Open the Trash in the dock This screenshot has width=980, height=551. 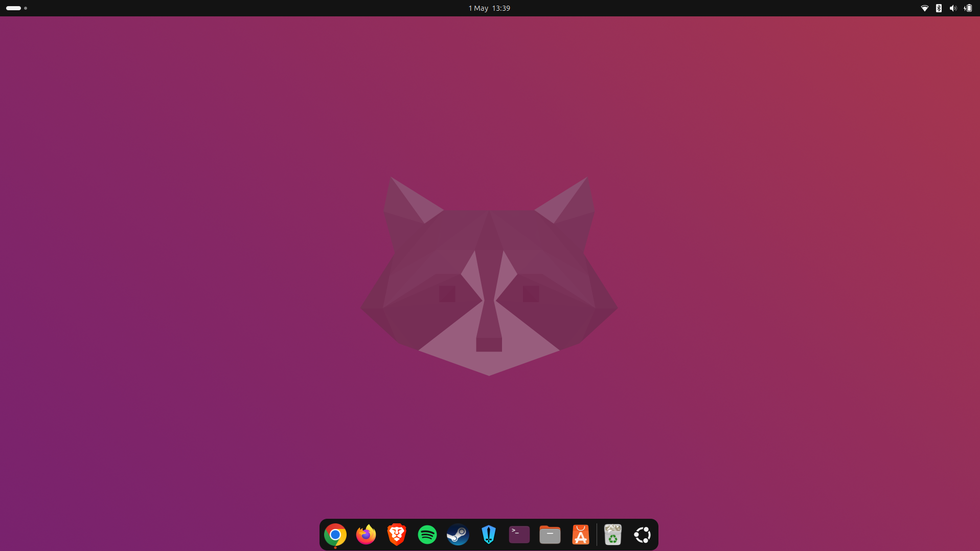(612, 535)
